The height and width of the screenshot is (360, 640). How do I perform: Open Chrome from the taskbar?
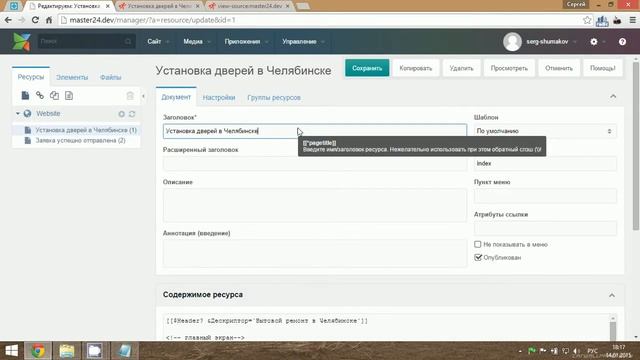pos(38,351)
